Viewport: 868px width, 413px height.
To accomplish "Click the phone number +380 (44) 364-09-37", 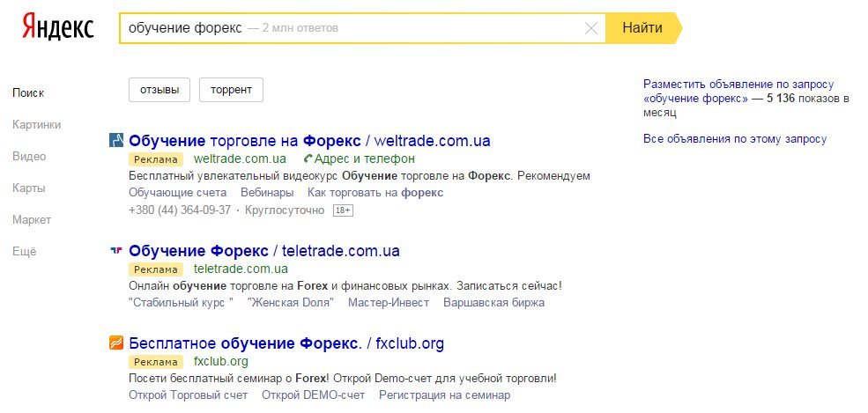I will click(180, 210).
